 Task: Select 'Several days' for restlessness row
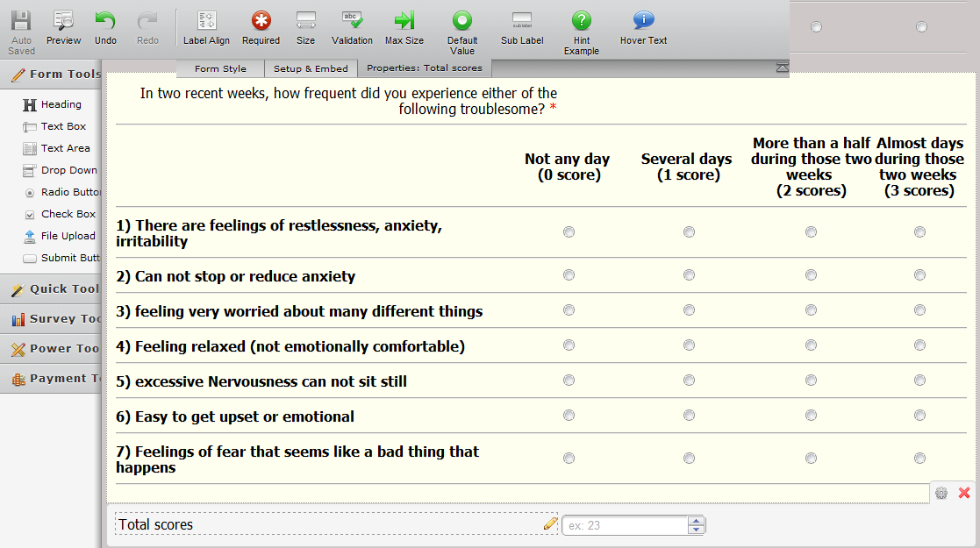coord(689,231)
